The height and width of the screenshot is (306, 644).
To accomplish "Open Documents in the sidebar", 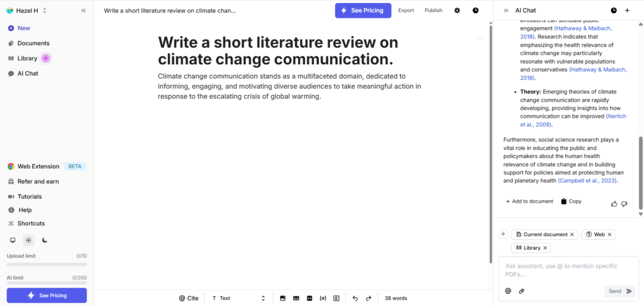I will click(x=29, y=43).
